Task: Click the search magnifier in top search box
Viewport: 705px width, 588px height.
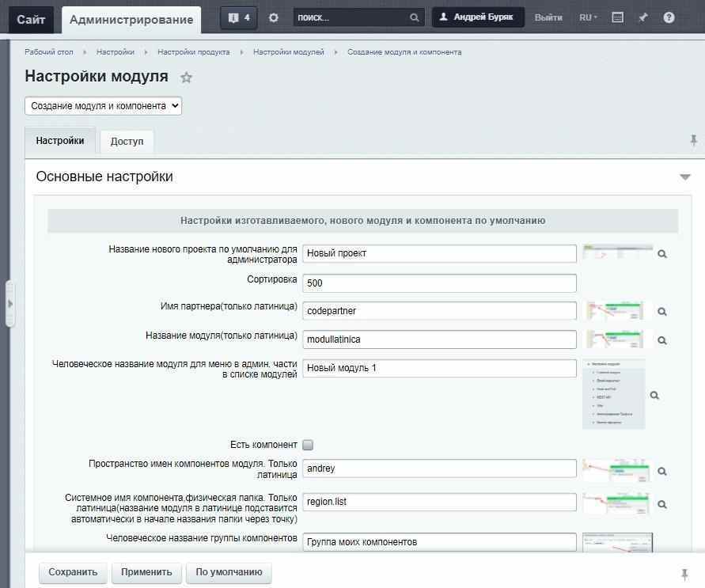Action: click(x=415, y=17)
